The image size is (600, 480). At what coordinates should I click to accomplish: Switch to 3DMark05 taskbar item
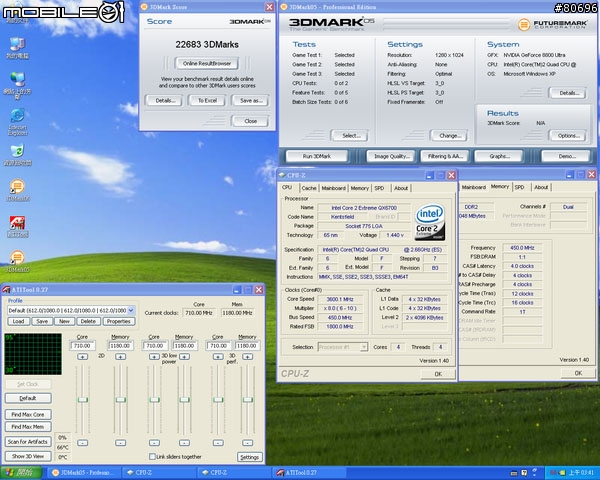(82, 473)
